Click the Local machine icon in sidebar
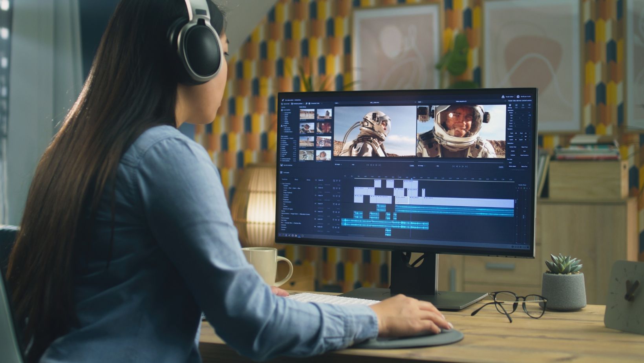This screenshot has width=644, height=363. 282,110
